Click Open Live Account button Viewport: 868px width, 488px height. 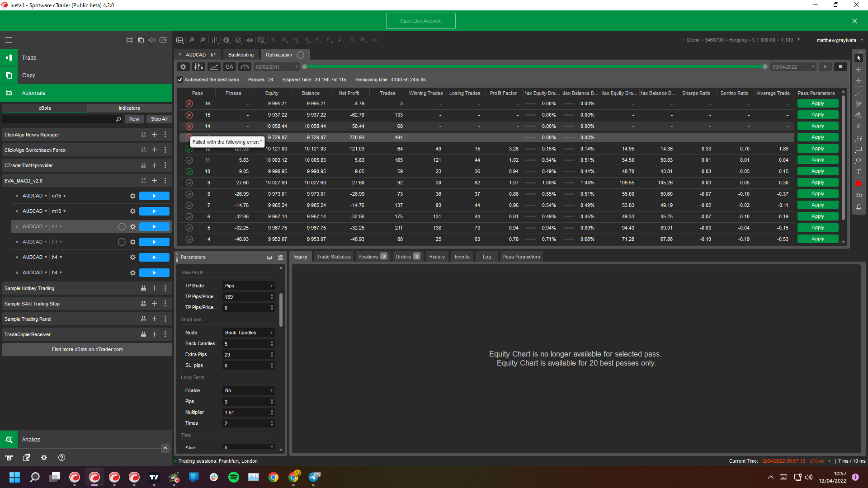tap(421, 21)
